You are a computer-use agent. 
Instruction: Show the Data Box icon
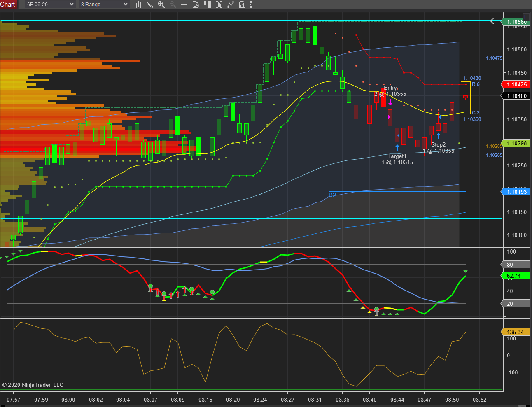pyautogui.click(x=196, y=5)
